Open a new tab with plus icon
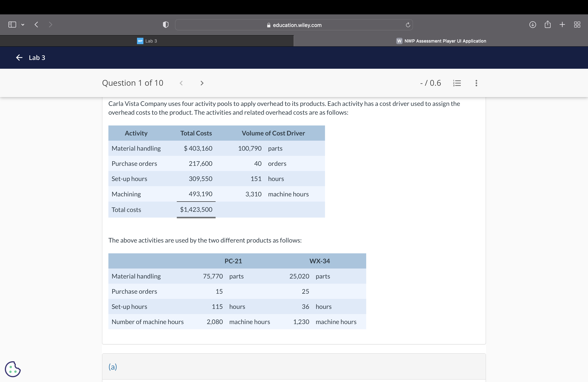 coord(562,25)
